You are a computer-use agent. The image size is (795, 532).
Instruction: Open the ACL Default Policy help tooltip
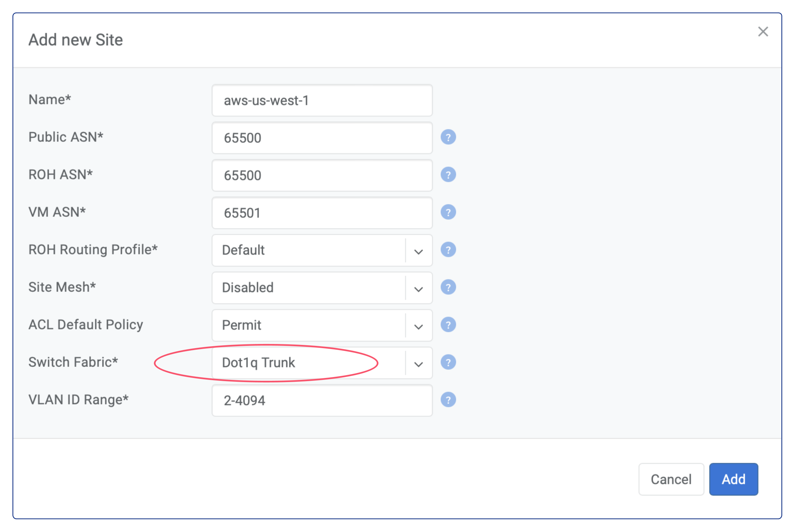click(448, 325)
